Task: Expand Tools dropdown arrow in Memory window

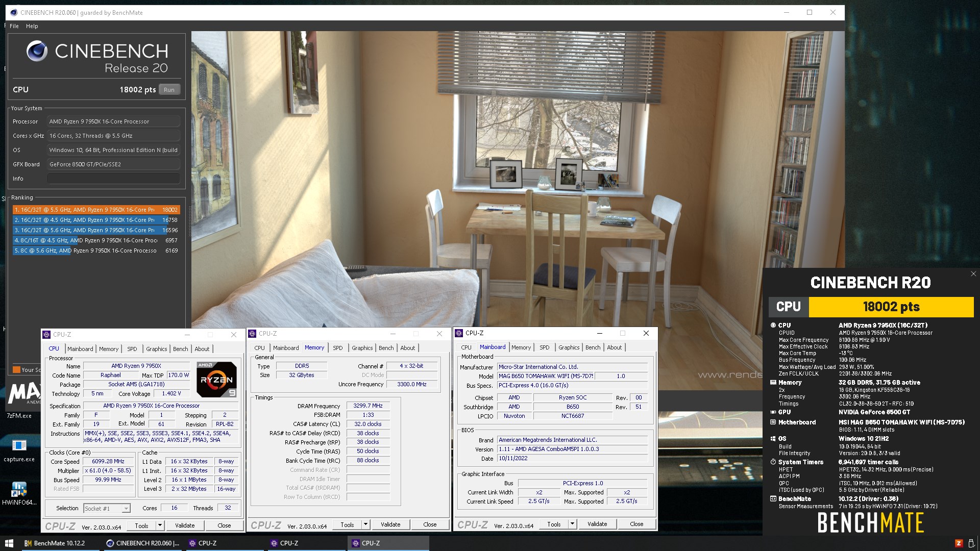Action: click(365, 524)
